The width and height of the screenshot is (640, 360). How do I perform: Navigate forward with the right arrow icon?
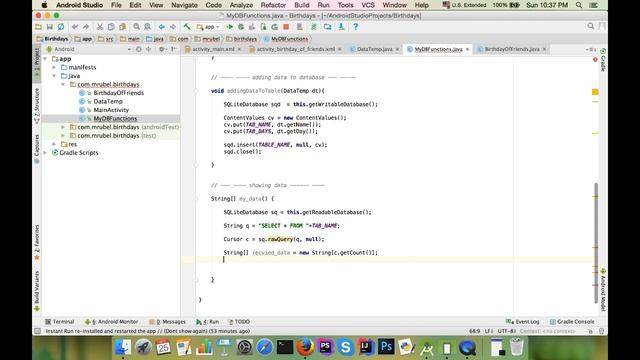pos(173,27)
